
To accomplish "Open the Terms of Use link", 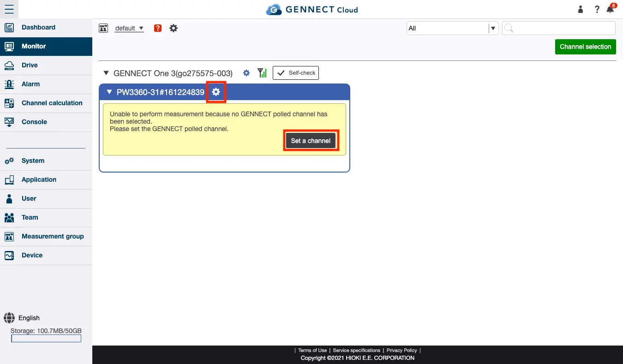I will point(312,351).
